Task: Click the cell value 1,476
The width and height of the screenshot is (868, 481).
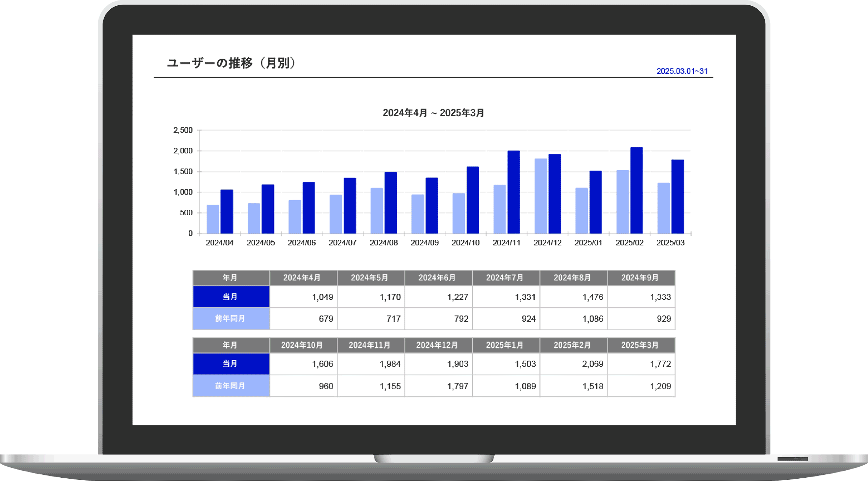Action: 593,297
